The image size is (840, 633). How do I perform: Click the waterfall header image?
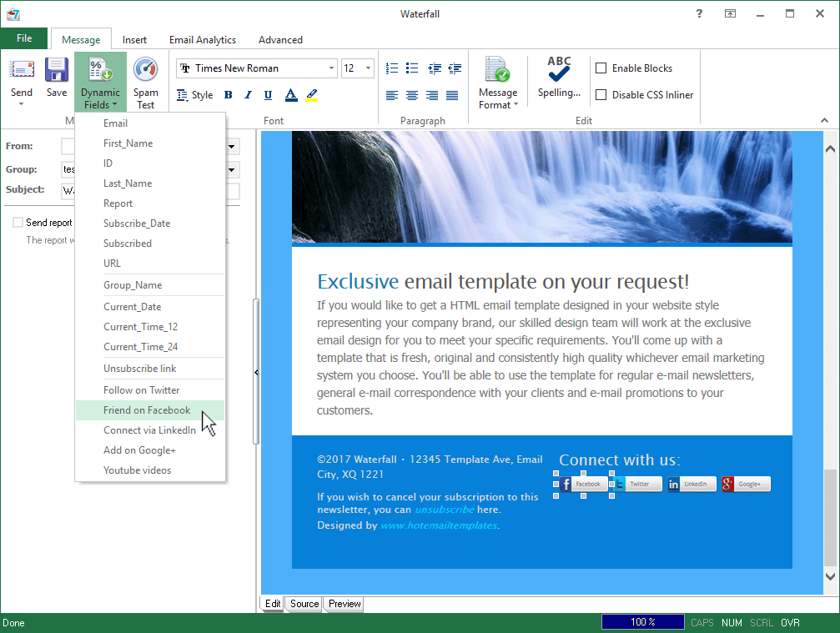click(x=541, y=186)
